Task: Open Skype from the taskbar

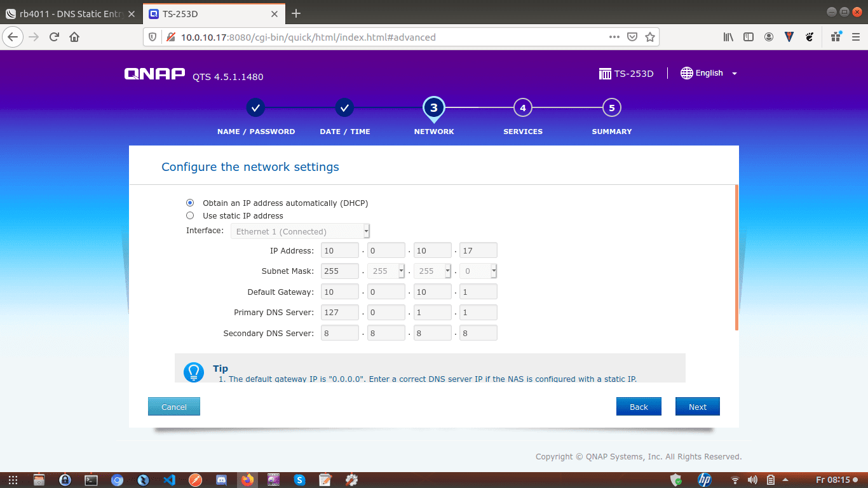Action: point(299,480)
